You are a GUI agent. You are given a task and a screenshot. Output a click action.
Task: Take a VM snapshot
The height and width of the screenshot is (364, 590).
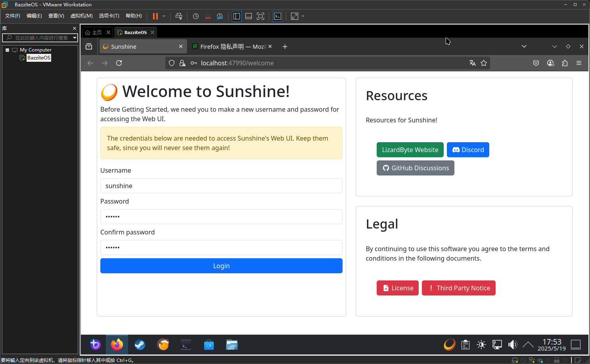coord(196,16)
